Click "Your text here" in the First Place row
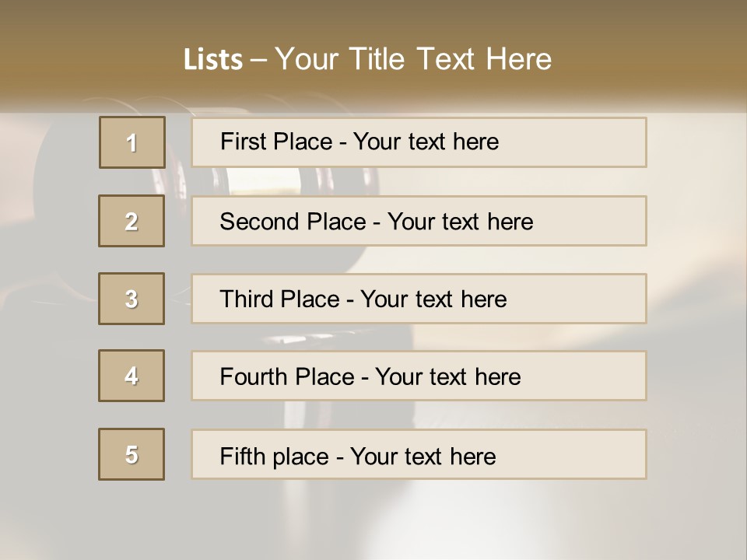Screen dimensions: 747x560 click(x=426, y=142)
